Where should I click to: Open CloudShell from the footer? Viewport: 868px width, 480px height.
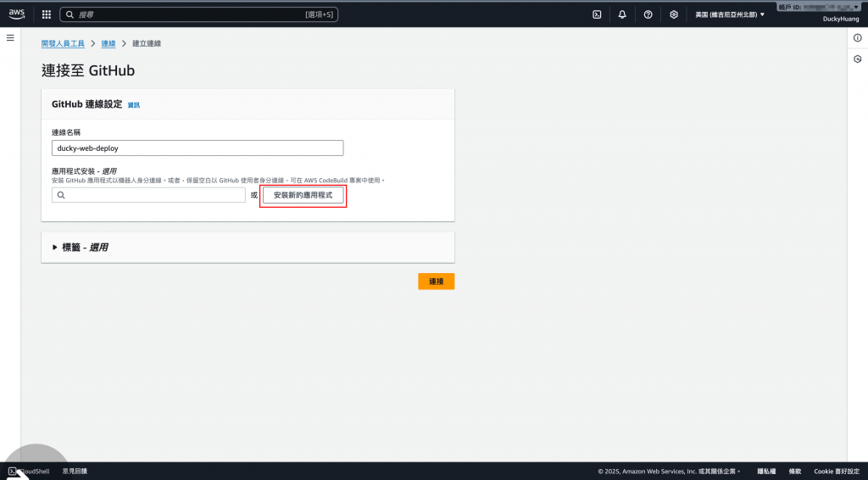pyautogui.click(x=29, y=472)
